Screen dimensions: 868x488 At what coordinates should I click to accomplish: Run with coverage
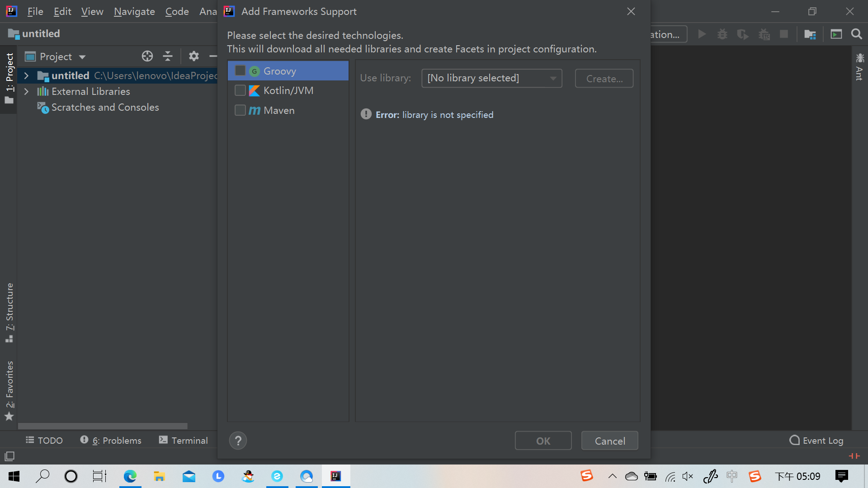743,34
